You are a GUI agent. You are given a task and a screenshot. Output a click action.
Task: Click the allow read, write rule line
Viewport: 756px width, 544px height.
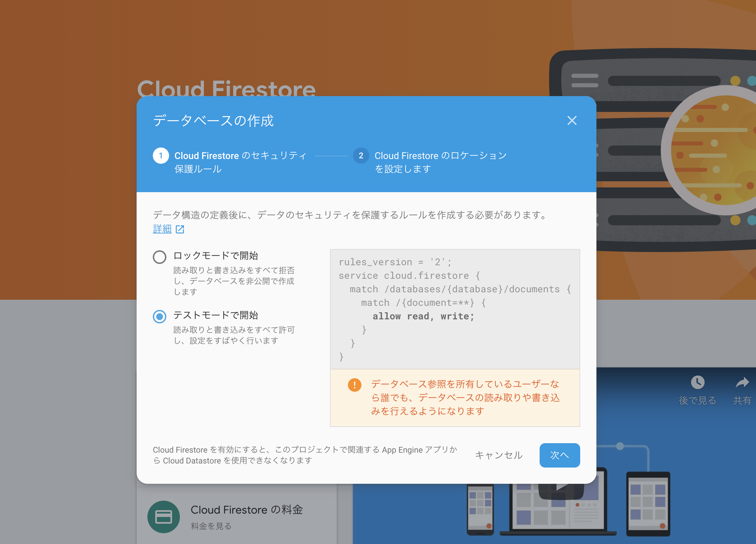click(423, 316)
